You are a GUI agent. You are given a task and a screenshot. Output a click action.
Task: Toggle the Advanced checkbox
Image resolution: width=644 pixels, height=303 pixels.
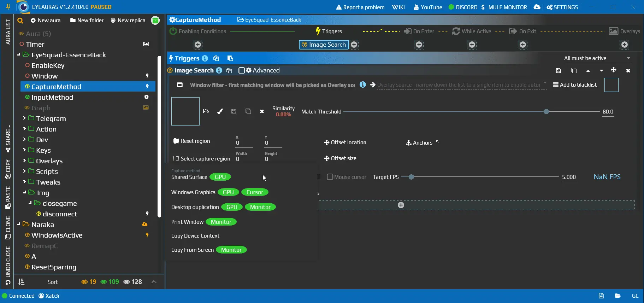(x=242, y=70)
